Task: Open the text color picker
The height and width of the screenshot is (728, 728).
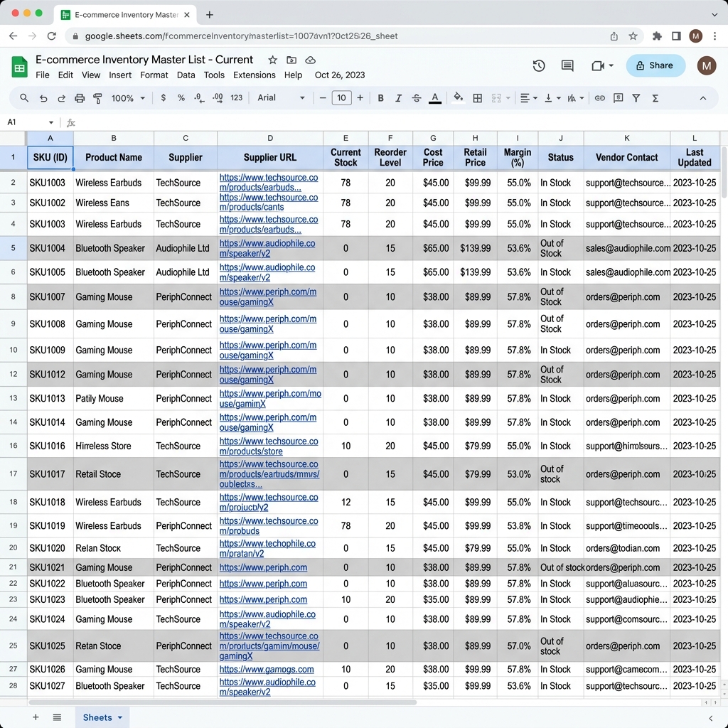Action: [x=435, y=98]
